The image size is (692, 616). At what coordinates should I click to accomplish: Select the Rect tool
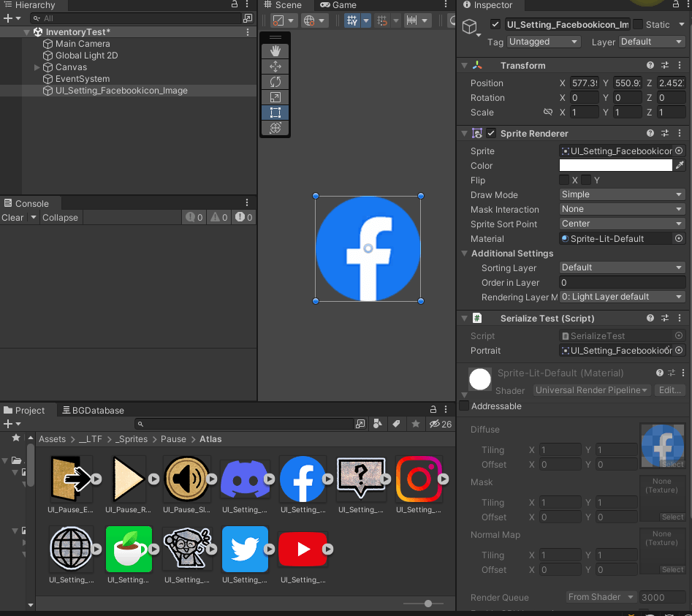click(275, 113)
